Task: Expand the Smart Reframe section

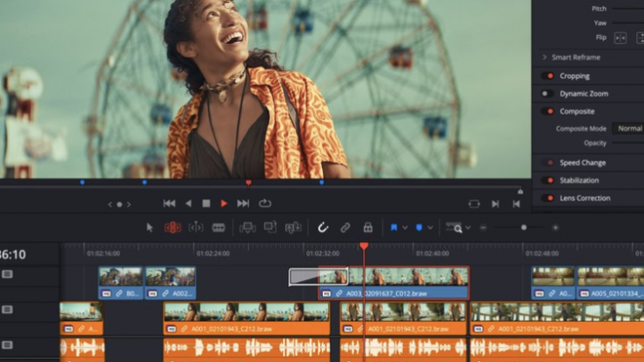Action: coord(545,57)
